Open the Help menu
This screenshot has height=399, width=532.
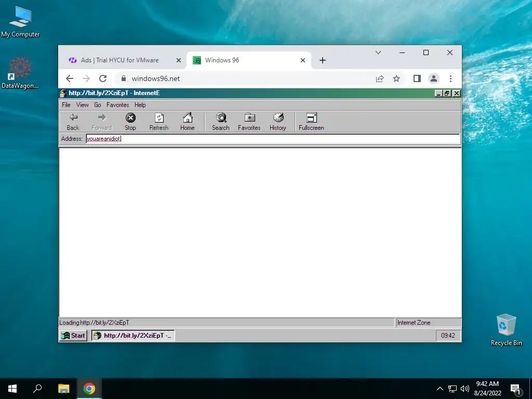pos(140,105)
